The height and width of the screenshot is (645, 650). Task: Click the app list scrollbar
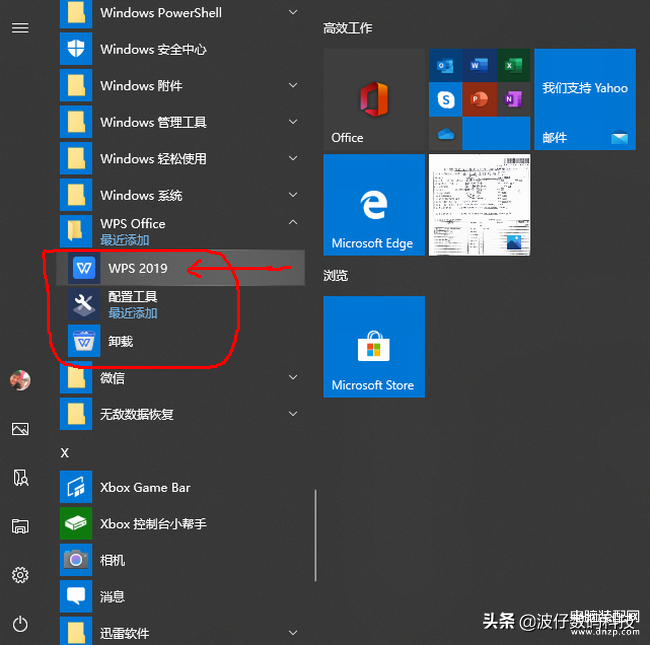click(x=315, y=535)
